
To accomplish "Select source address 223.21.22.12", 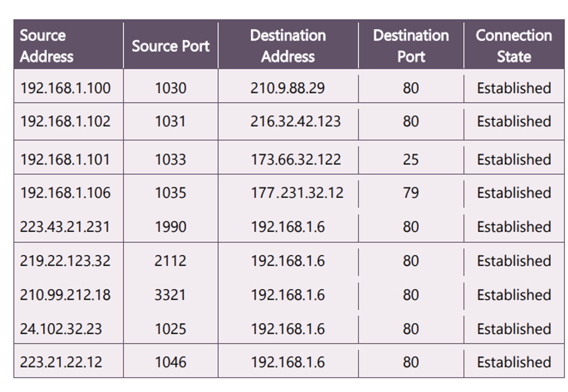I will [x=61, y=362].
